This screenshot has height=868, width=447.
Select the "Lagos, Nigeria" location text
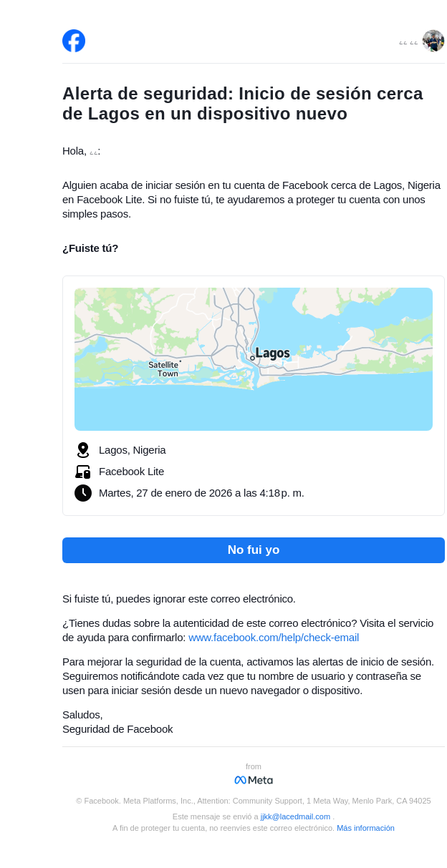[133, 450]
